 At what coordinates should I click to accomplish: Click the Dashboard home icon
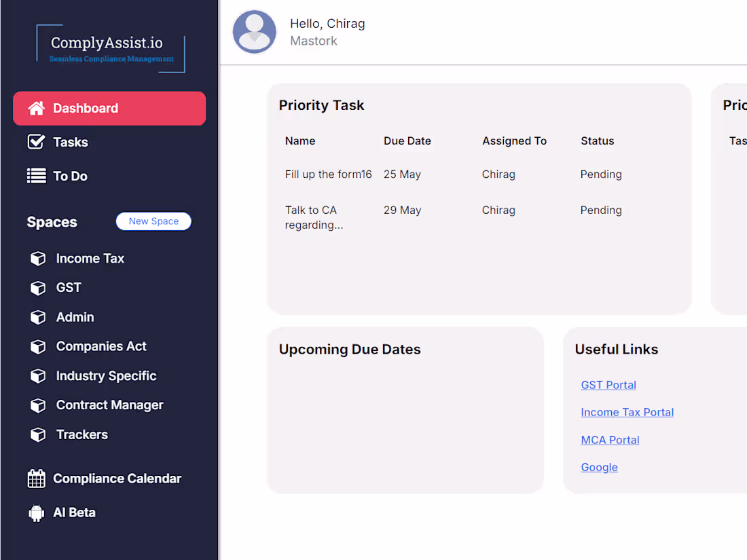click(x=36, y=109)
